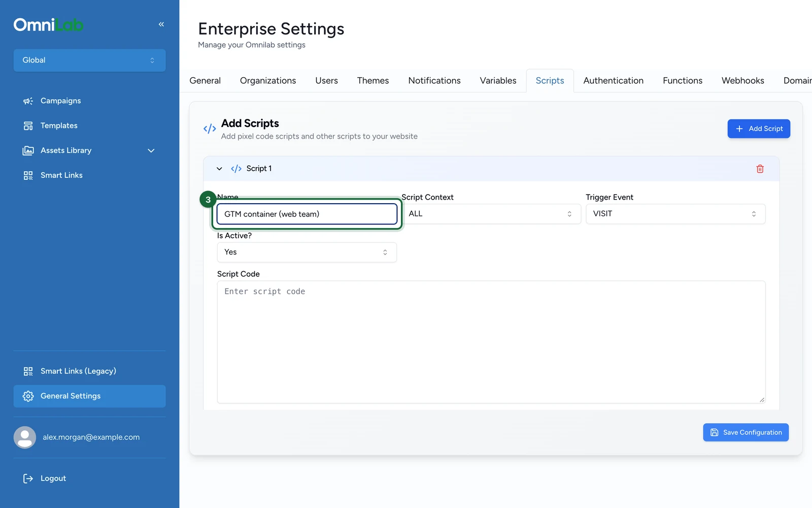
Task: Click the Templates layout icon
Action: coord(28,126)
